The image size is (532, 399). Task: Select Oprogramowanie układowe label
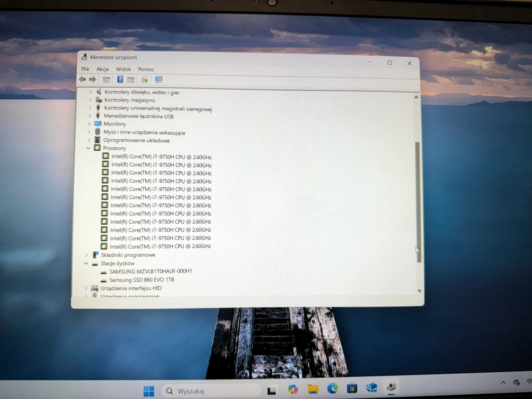click(136, 141)
